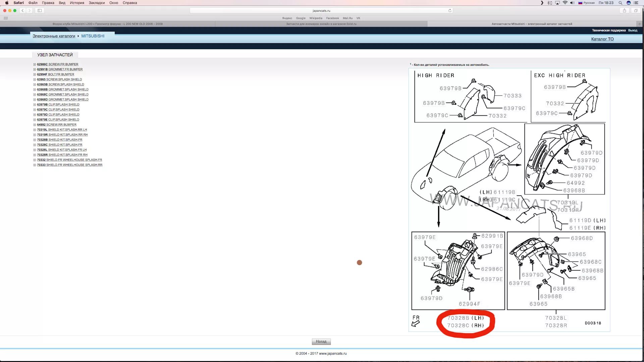Click the japancats.ru address field
Screen dimensions: 644x362
[321, 11]
